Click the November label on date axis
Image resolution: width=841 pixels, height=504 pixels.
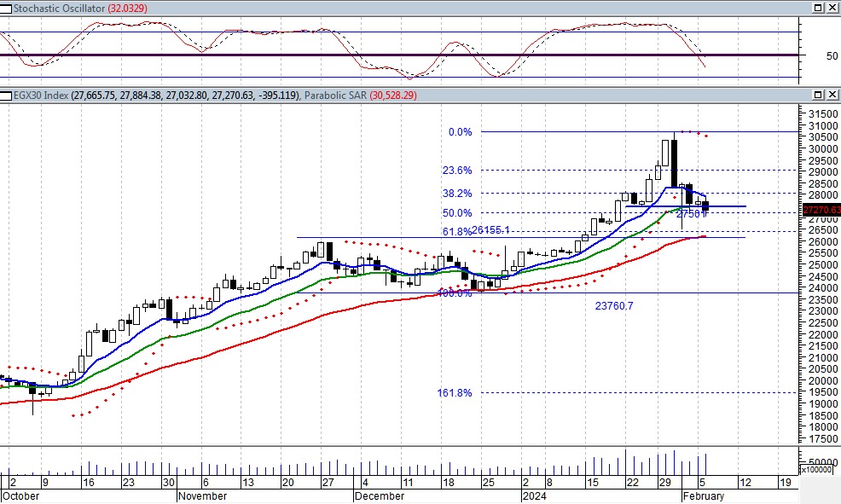click(x=203, y=496)
